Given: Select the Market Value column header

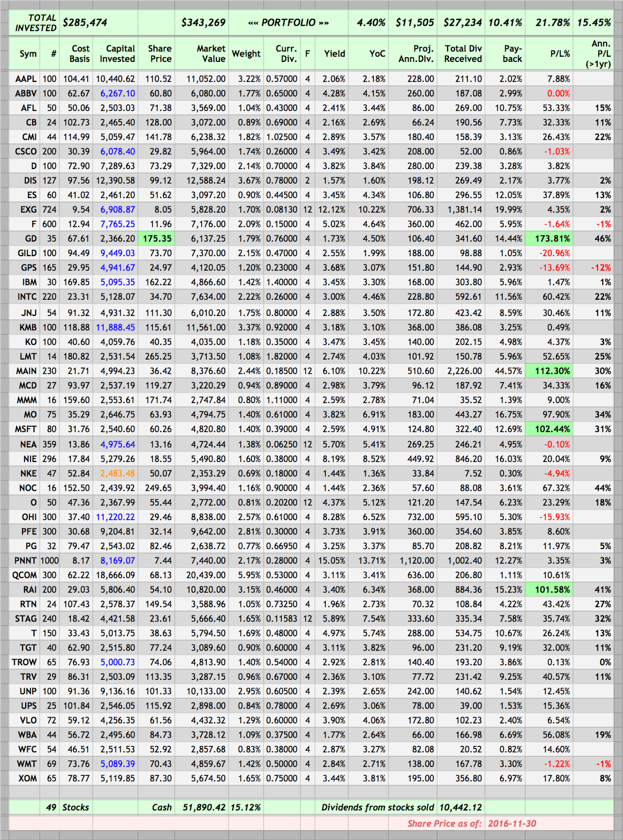Looking at the screenshot, I should click(201, 54).
